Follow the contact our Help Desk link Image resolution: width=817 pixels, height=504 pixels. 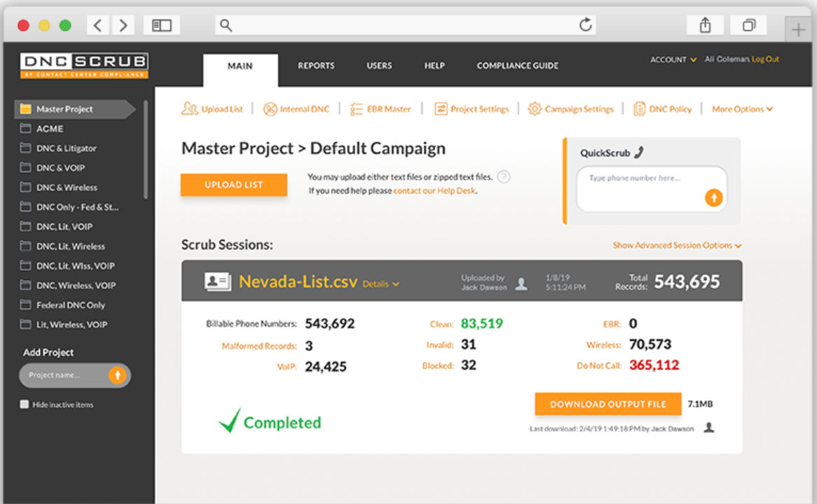click(x=434, y=190)
